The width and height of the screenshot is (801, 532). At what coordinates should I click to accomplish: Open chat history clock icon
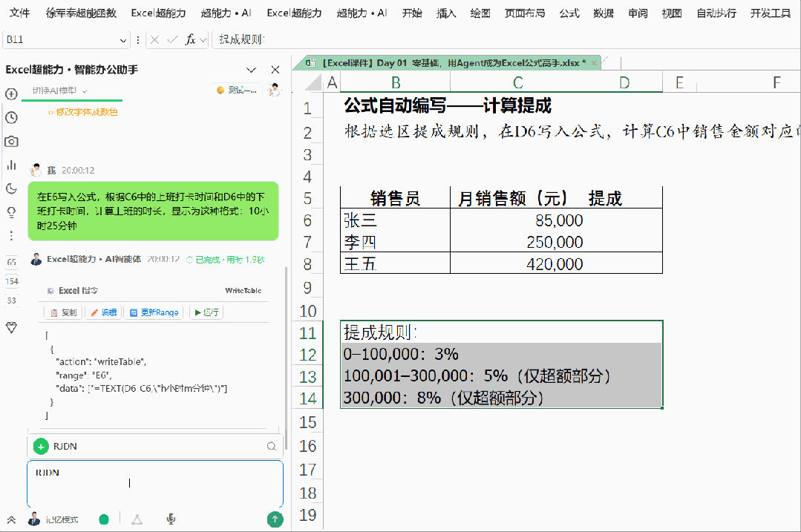pos(11,117)
